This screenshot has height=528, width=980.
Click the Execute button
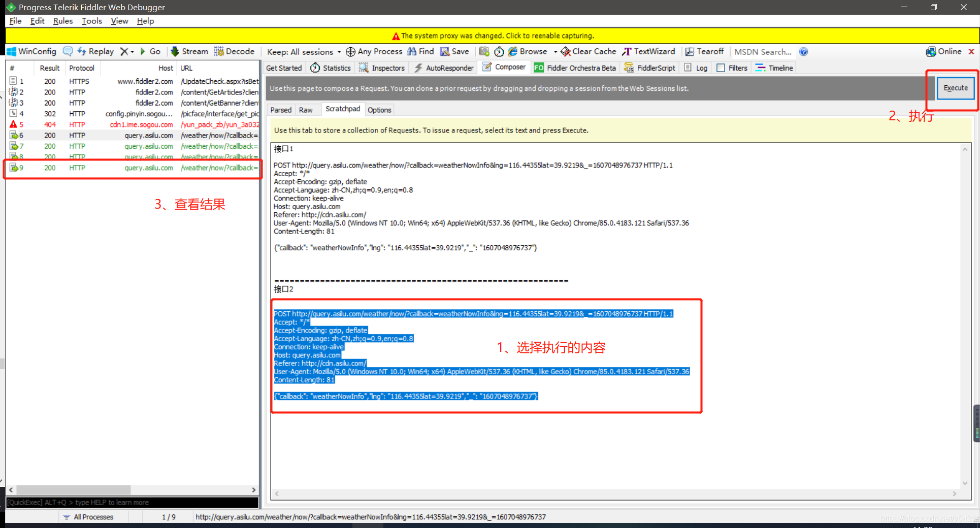tap(956, 88)
